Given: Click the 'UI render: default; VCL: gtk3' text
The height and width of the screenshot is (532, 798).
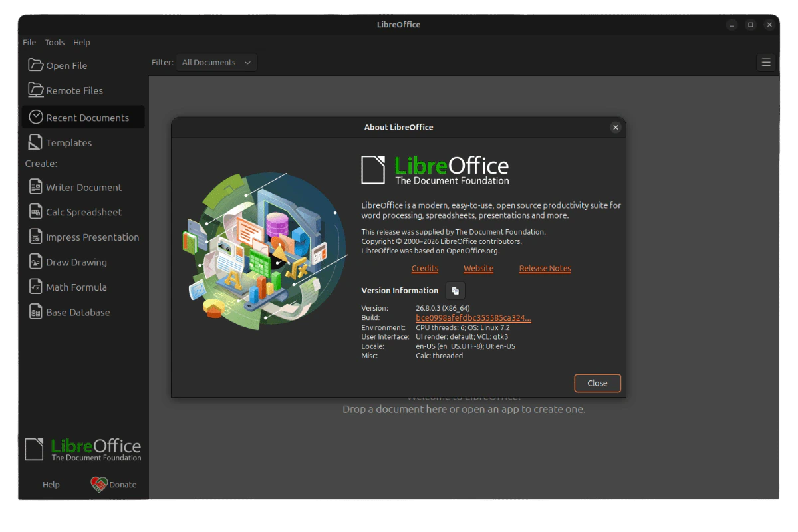Looking at the screenshot, I should 462,337.
